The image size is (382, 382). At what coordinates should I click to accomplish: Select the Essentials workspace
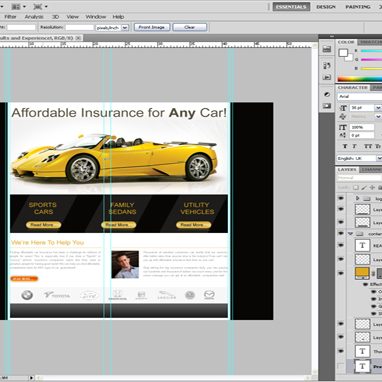point(291,7)
